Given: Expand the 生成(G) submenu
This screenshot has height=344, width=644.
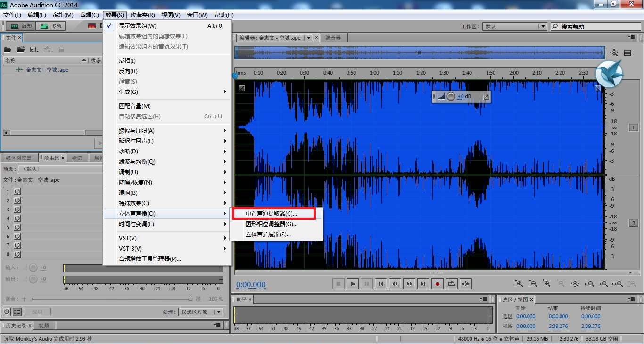Looking at the screenshot, I should point(167,92).
